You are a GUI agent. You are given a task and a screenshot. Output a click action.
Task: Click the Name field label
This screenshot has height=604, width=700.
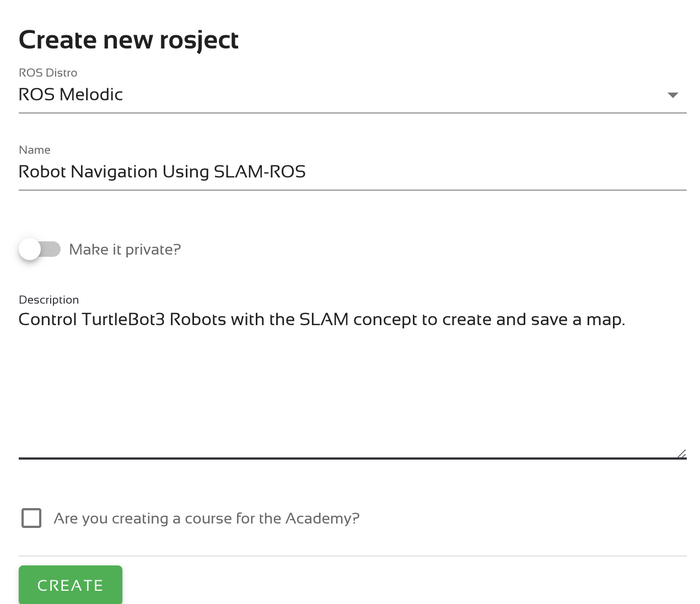click(x=34, y=149)
